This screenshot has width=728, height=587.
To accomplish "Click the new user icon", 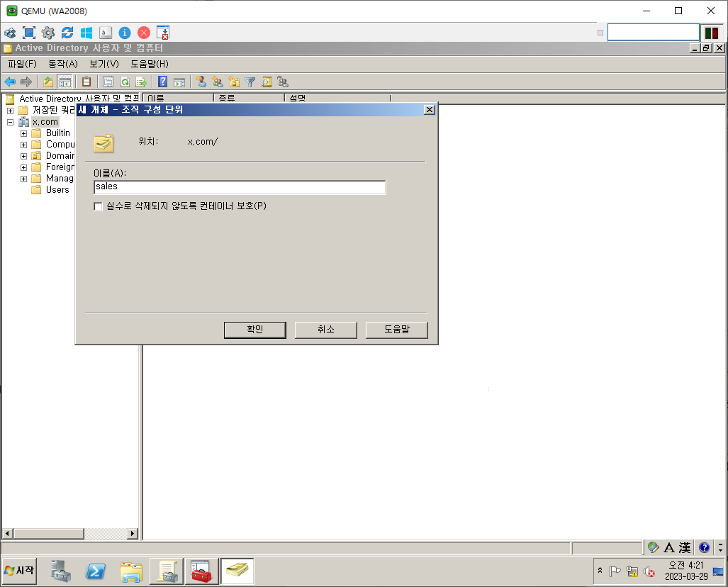I will click(201, 82).
